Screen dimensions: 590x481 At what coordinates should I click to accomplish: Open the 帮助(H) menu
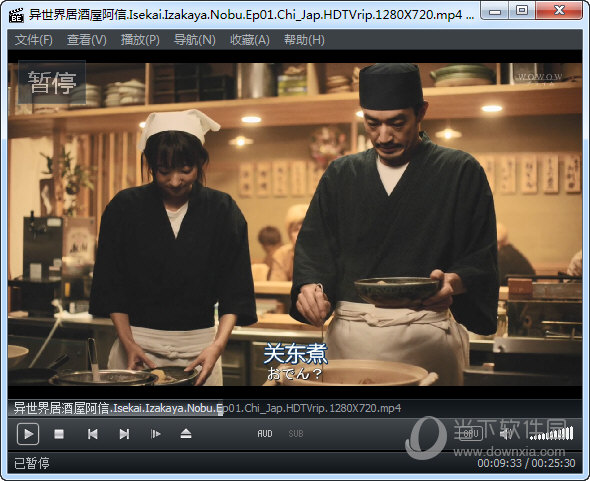coord(304,40)
